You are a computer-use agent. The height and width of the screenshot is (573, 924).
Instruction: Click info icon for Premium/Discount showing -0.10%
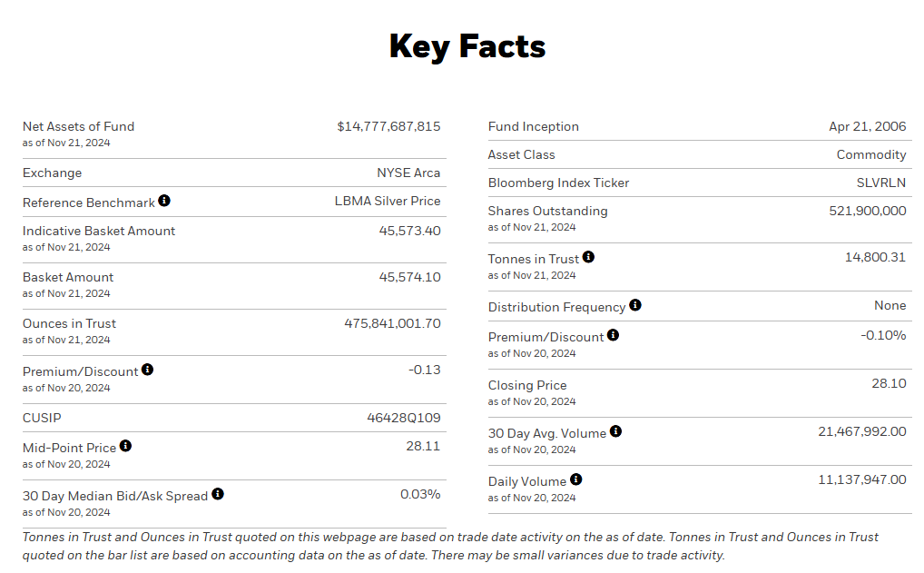click(x=614, y=335)
